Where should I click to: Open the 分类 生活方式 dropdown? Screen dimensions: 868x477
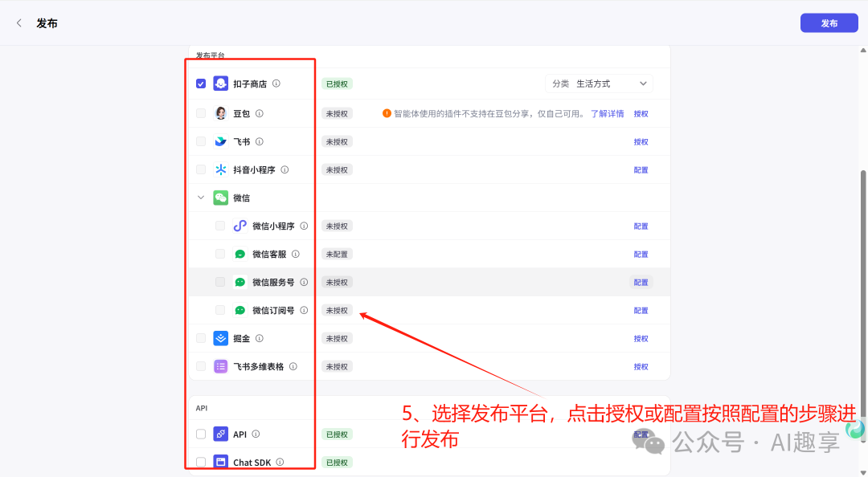coord(599,84)
